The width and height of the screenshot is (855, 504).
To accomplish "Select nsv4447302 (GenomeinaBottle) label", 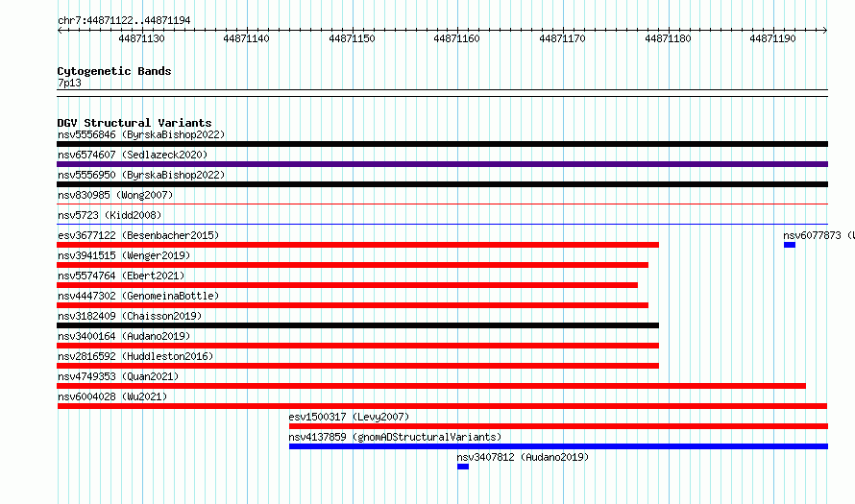I will (x=138, y=296).
